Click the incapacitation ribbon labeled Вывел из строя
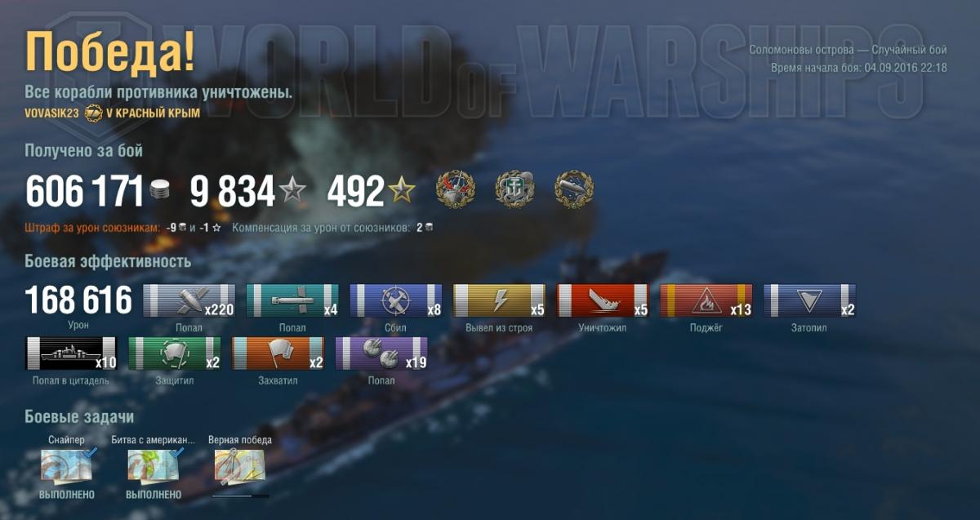This screenshot has height=520, width=980. tap(499, 300)
